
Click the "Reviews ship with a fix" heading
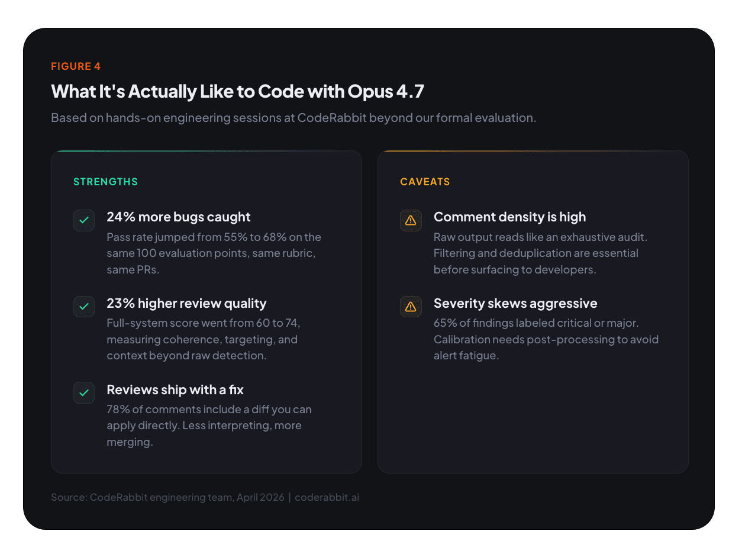[175, 390]
